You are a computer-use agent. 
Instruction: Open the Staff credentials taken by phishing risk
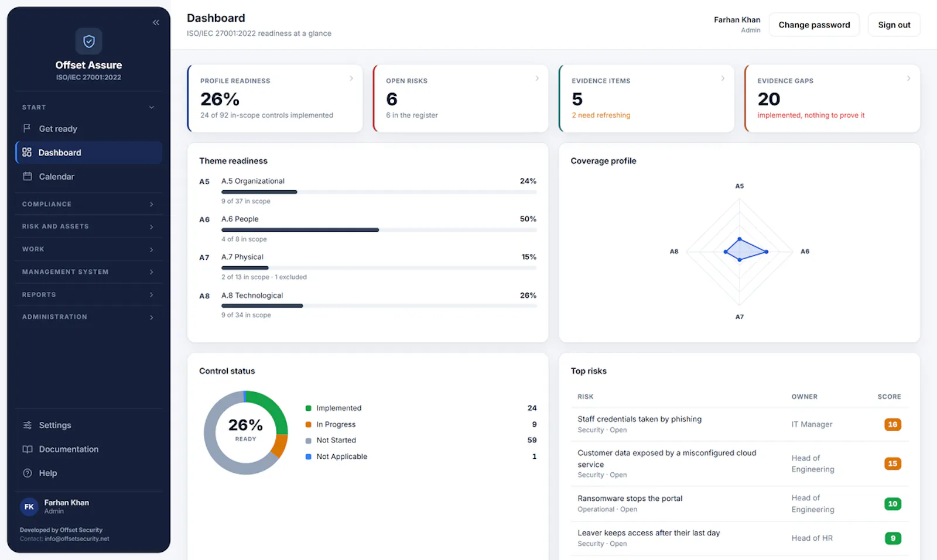[740, 424]
